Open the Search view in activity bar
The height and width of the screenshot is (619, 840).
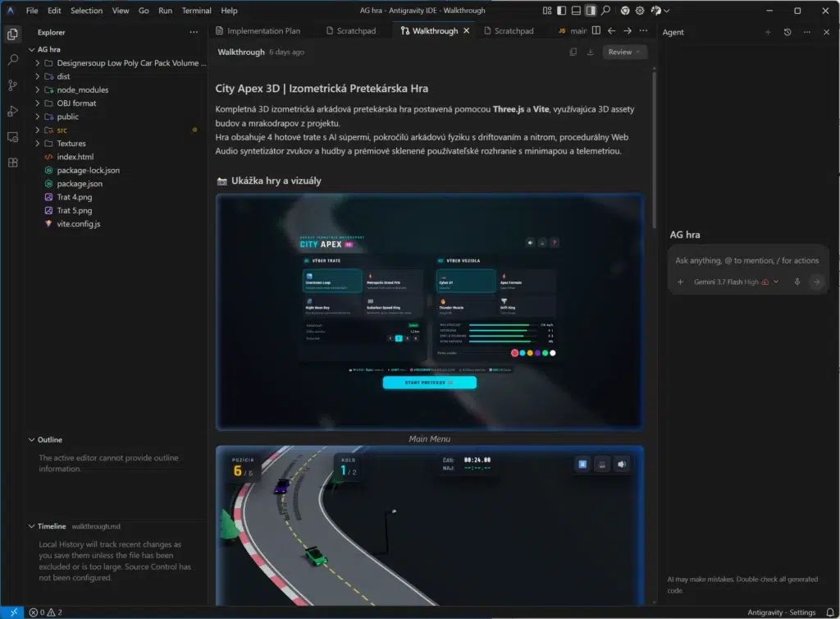13,60
